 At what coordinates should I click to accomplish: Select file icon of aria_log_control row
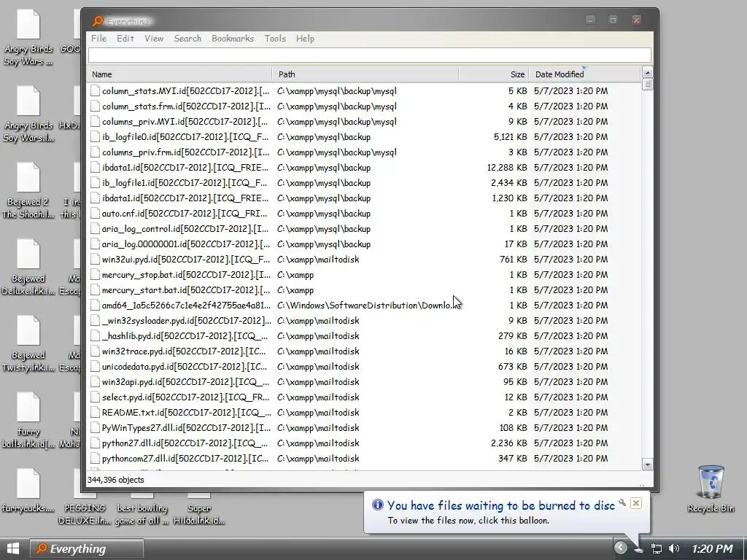pos(95,228)
